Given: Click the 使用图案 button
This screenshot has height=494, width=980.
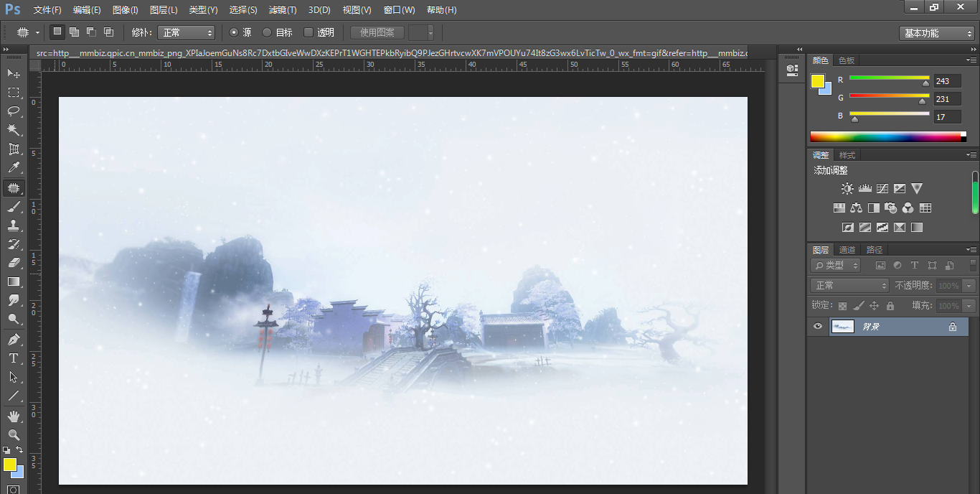Looking at the screenshot, I should coord(377,32).
